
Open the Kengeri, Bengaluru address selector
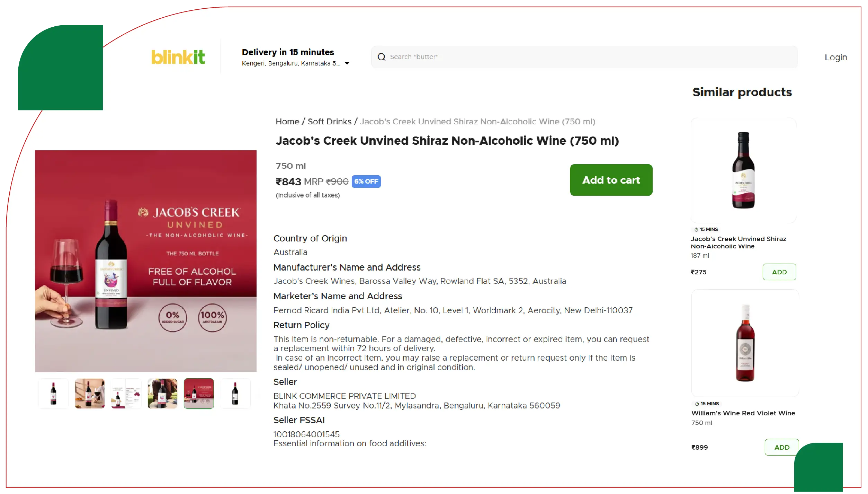pos(290,63)
